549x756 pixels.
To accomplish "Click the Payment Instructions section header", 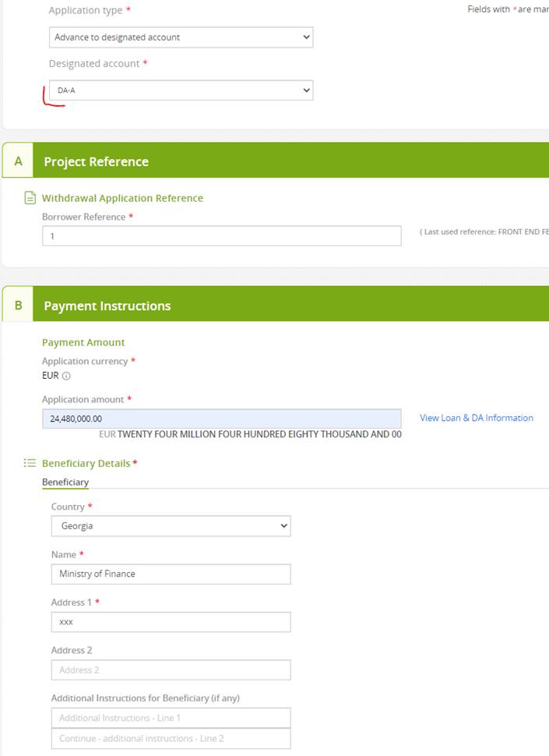I will click(107, 306).
